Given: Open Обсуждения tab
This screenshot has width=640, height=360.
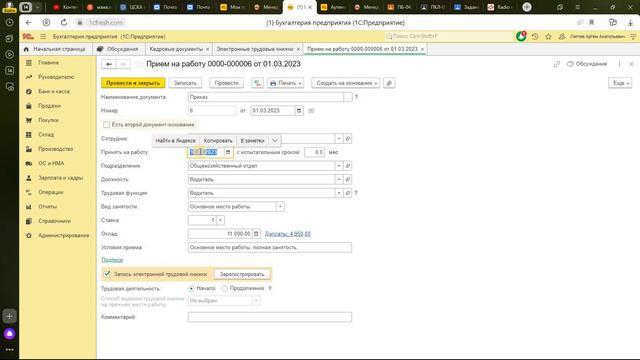Looking at the screenshot, I should [118, 49].
